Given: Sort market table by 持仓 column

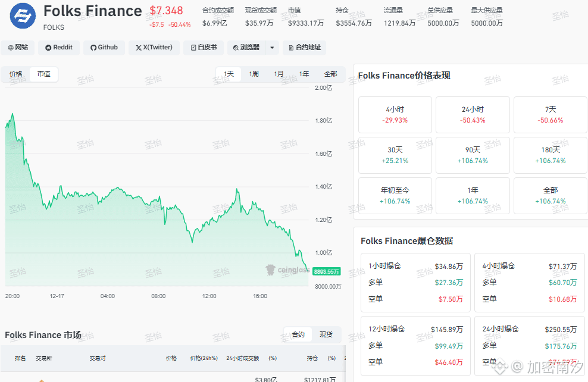Looking at the screenshot, I should point(312,358).
